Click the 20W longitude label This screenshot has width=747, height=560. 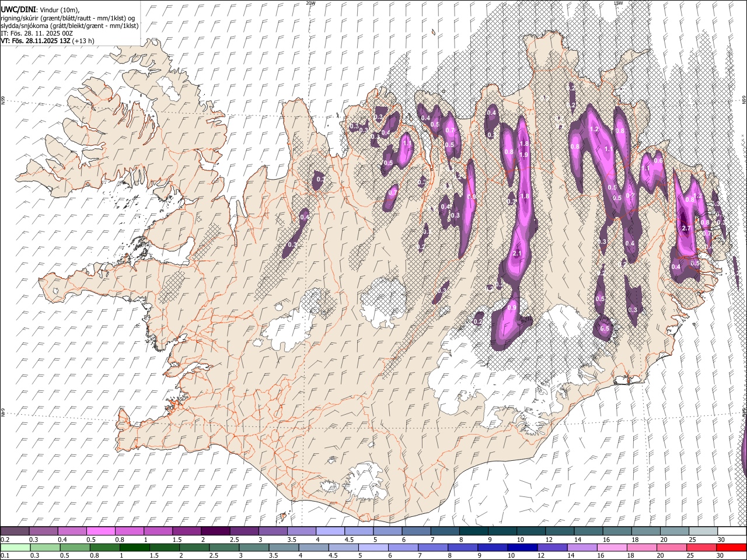coord(311,3)
